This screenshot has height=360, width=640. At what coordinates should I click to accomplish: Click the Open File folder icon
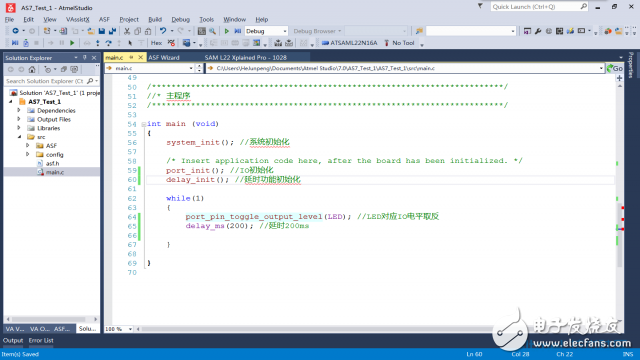pyautogui.click(x=91, y=31)
